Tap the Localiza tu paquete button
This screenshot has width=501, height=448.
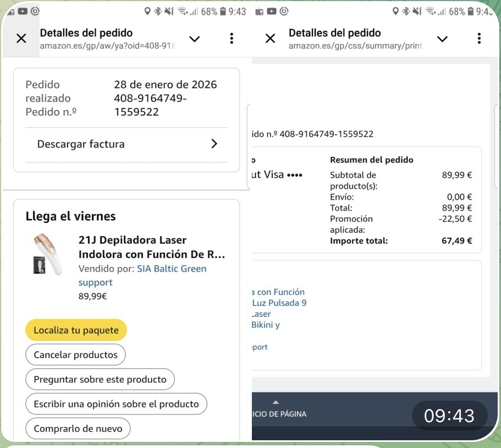pos(76,330)
